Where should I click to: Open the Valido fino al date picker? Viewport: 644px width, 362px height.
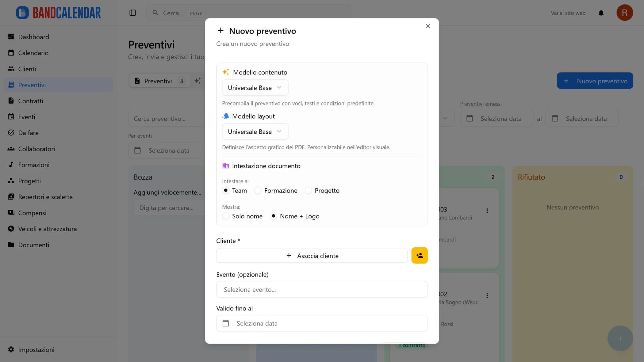pyautogui.click(x=322, y=323)
